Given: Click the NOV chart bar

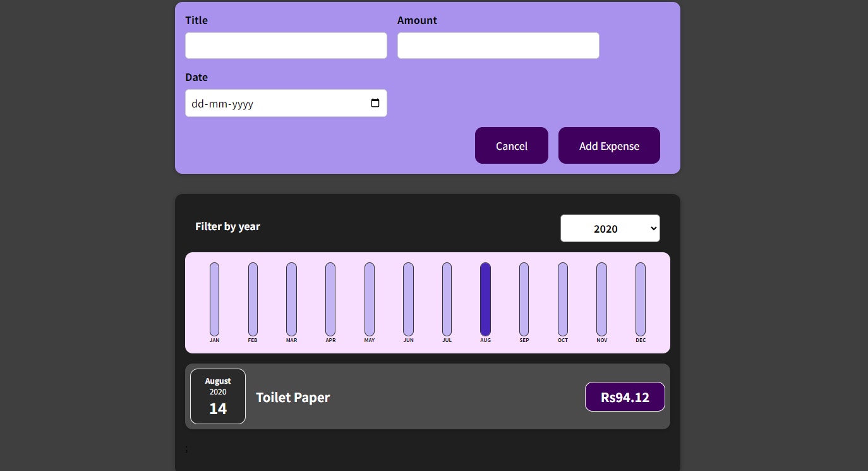Looking at the screenshot, I should tap(601, 299).
